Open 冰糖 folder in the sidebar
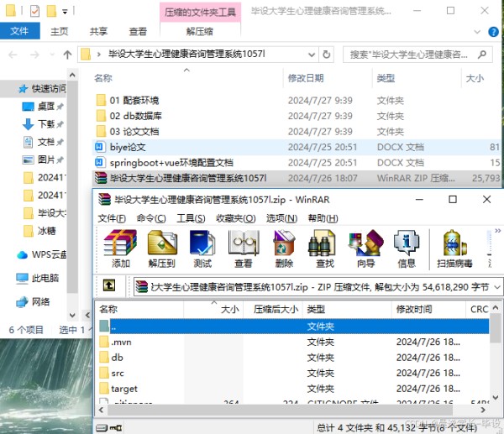Screen dimensions: 504x434 pyautogui.click(x=39, y=231)
